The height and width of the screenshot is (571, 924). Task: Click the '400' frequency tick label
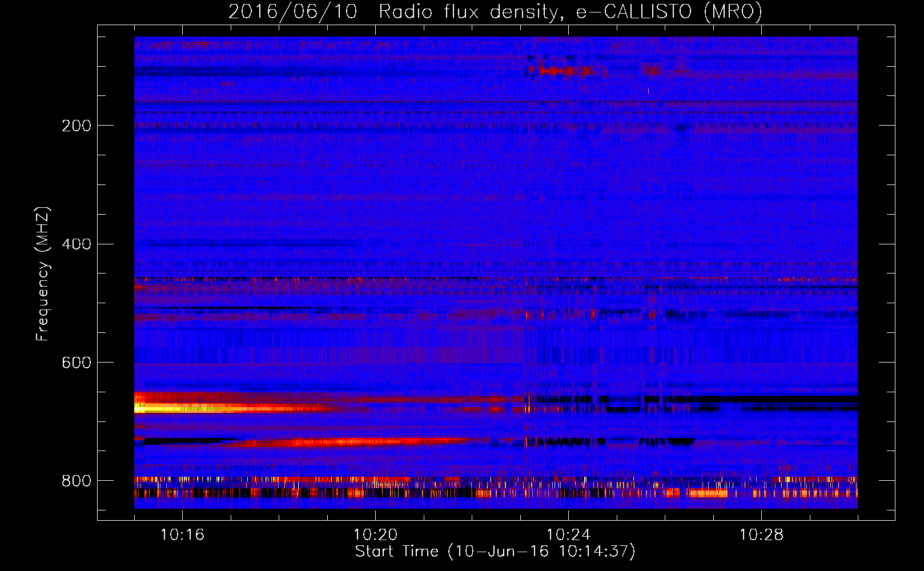pos(77,244)
